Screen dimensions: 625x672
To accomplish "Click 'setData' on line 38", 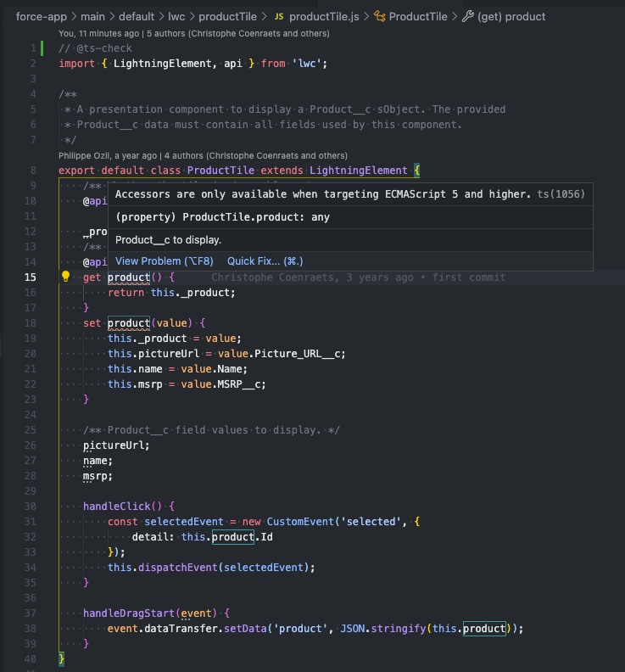I will click(245, 629).
